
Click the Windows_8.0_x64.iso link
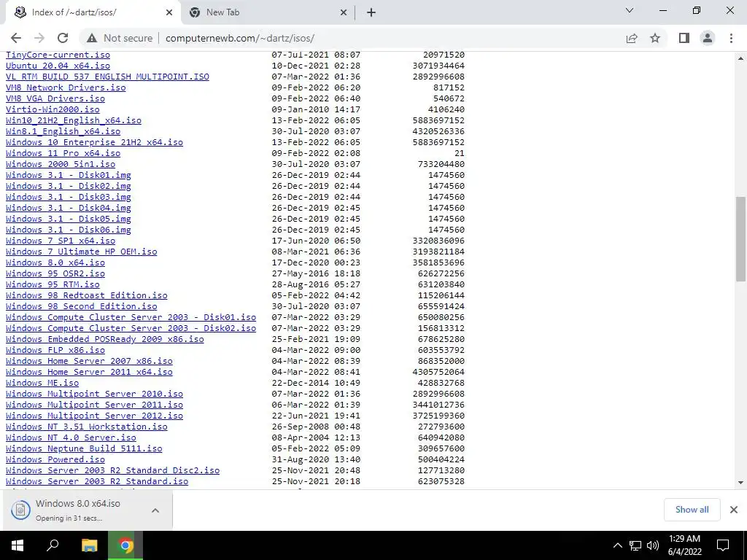pyautogui.click(x=55, y=262)
